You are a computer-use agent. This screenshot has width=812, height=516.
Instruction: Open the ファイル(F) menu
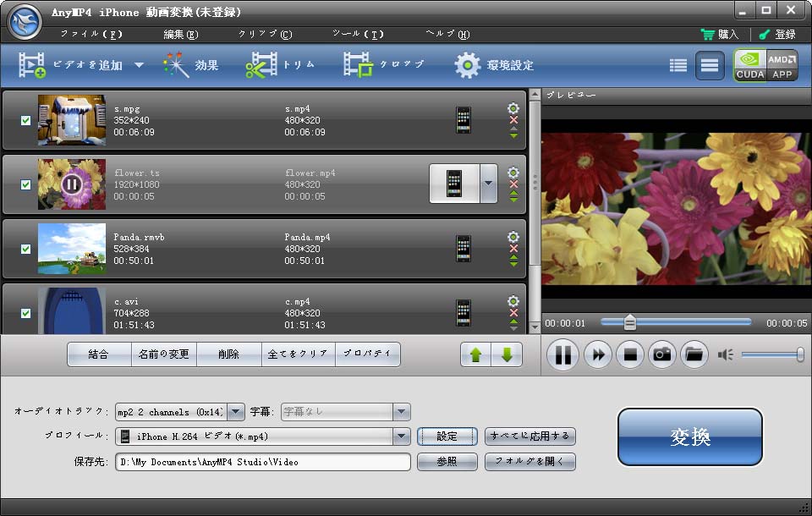pos(91,34)
